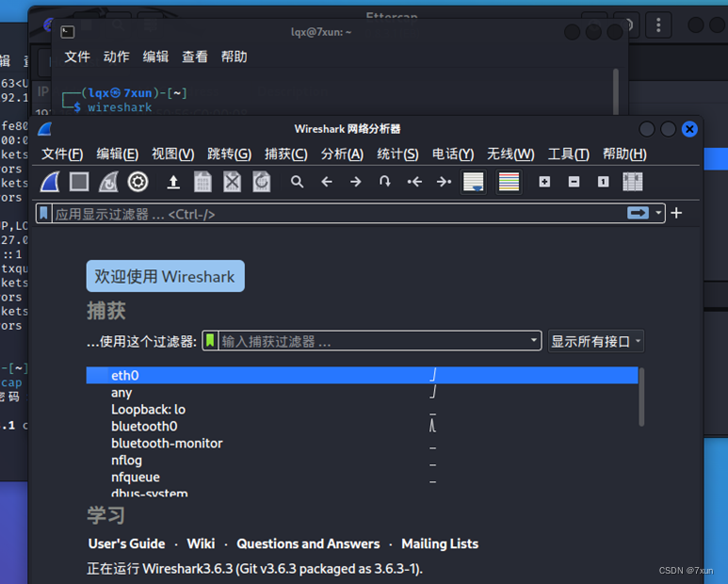Image resolution: width=728 pixels, height=584 pixels.
Task: Open the display filter history dropdown arrow
Action: click(658, 213)
